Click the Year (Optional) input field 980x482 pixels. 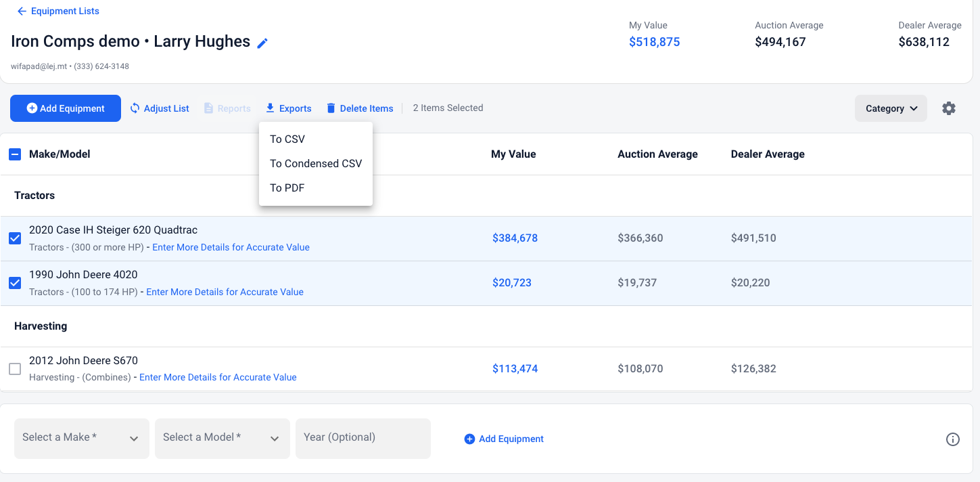click(363, 438)
